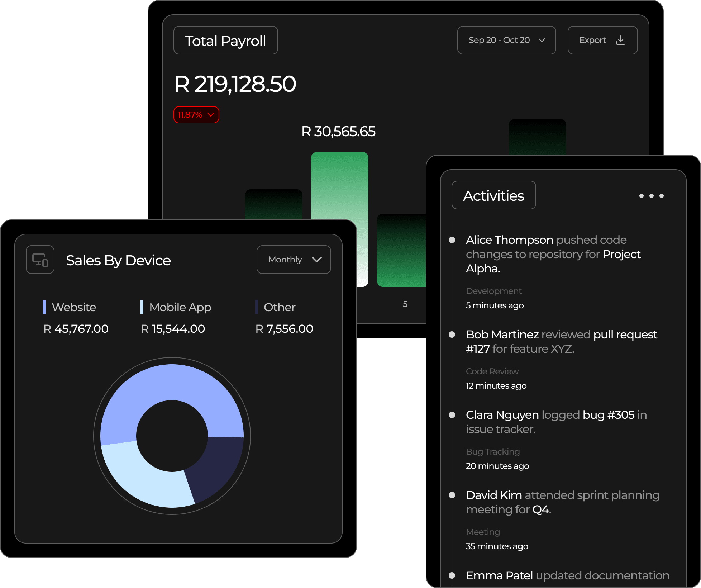The height and width of the screenshot is (588, 701).
Task: Open the Sep 20 - Oct 20 date dropdown
Action: (506, 40)
